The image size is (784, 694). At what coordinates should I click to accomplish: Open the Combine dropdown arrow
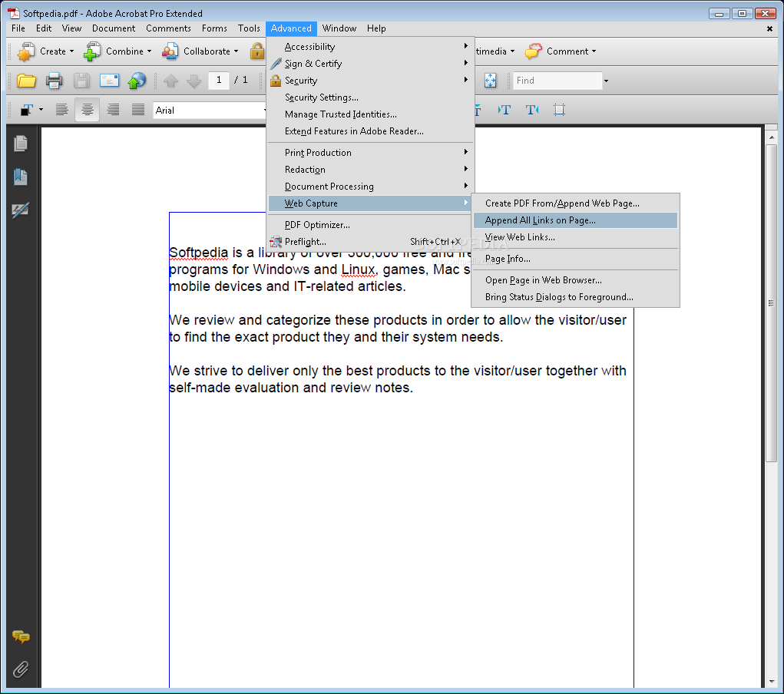pyautogui.click(x=149, y=51)
